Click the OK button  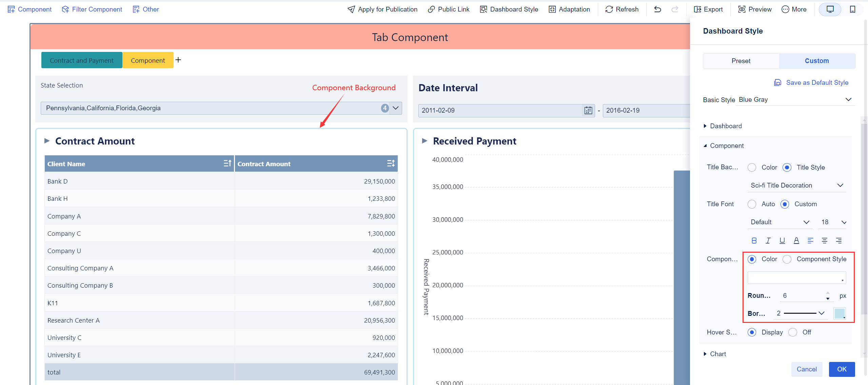click(x=842, y=369)
